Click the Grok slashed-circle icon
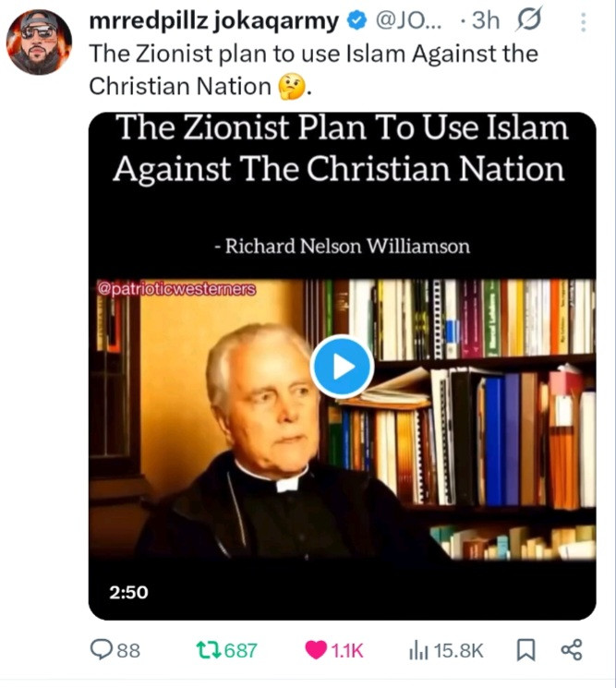The image size is (616, 688). 528,19
